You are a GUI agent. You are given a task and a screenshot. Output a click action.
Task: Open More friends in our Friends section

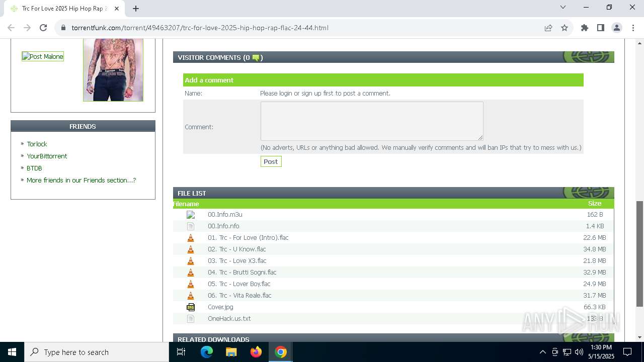pos(81,180)
